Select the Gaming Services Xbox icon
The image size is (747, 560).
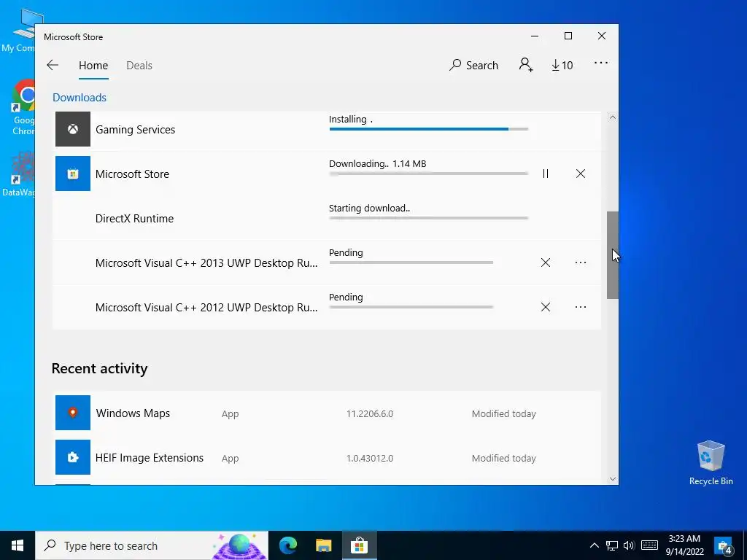[73, 129]
